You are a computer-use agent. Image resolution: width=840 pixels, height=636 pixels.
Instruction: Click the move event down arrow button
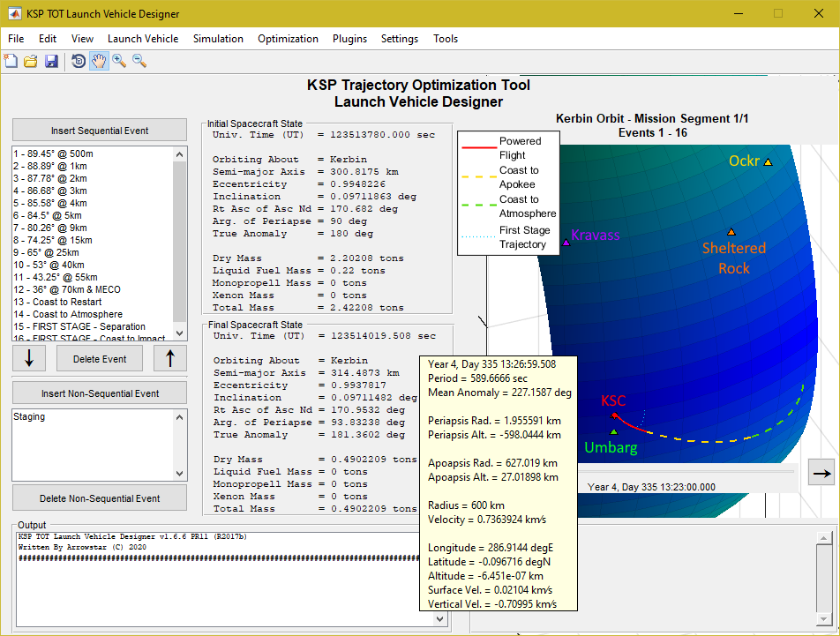tap(29, 358)
